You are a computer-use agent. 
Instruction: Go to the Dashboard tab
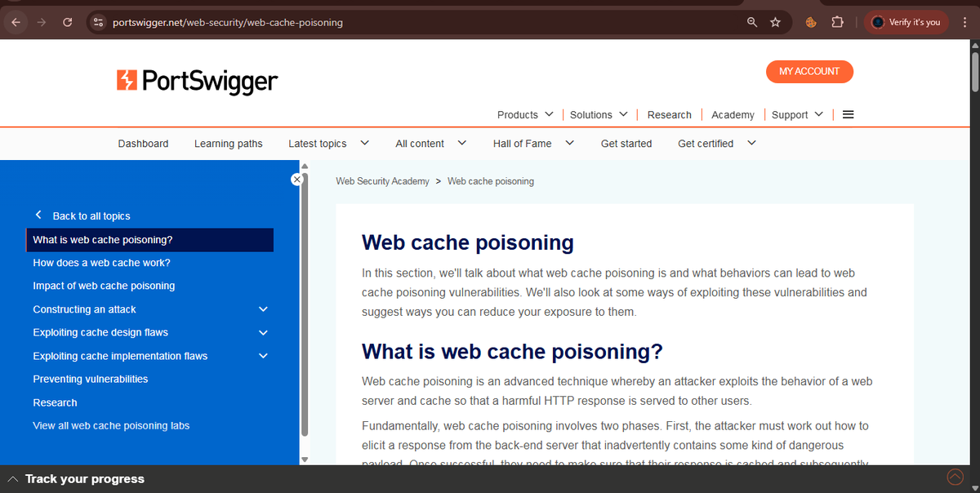(x=143, y=143)
